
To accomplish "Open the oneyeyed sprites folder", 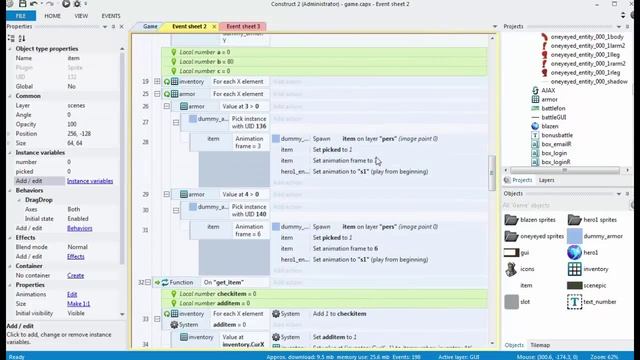I will [534, 236].
